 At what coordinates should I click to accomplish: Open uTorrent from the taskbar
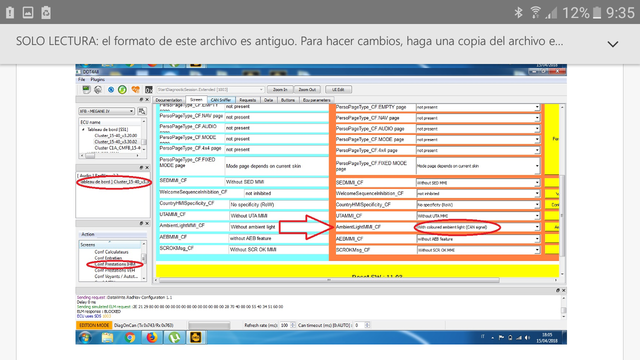[174, 338]
